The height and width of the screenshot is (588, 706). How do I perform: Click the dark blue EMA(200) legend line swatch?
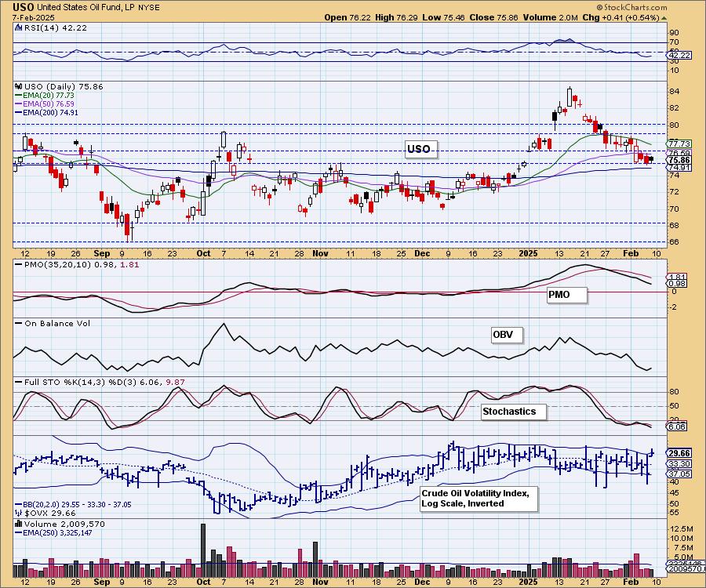click(19, 112)
